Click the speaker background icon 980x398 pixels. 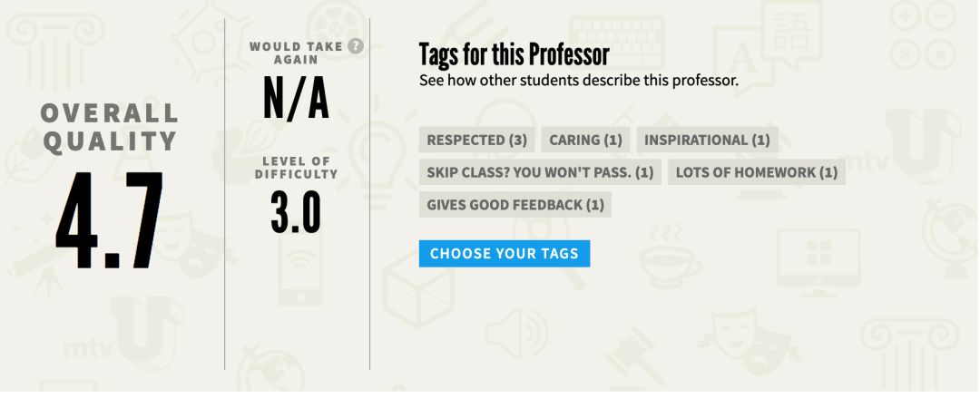coord(516,334)
